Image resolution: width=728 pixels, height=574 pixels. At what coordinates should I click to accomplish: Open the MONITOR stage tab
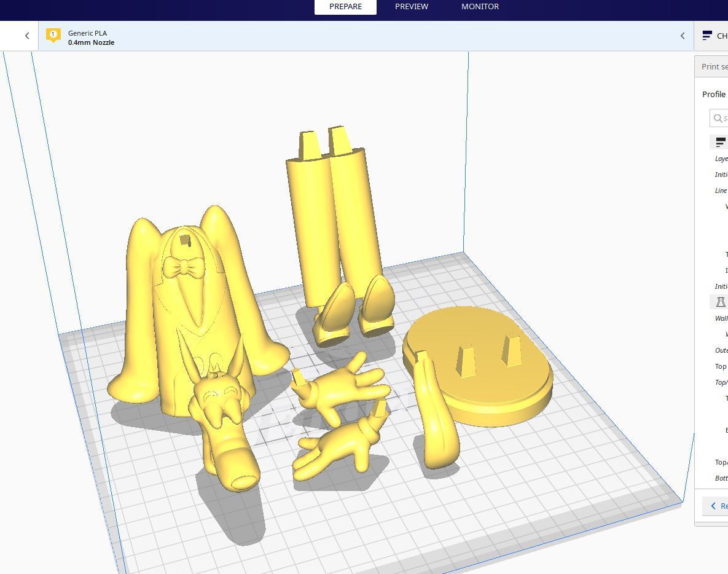[x=480, y=7]
